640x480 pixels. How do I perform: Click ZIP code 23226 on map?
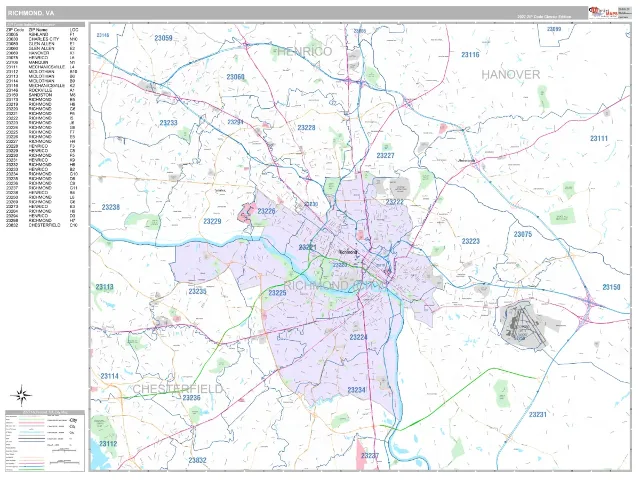[266, 211]
